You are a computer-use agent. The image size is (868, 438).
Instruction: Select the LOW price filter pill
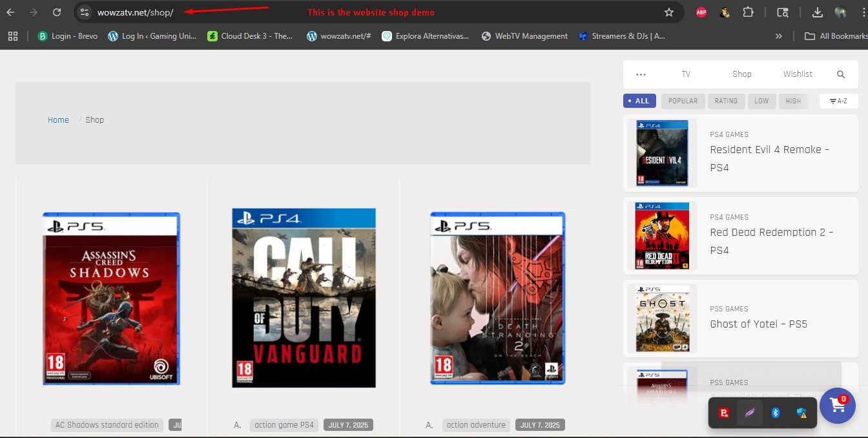(761, 101)
